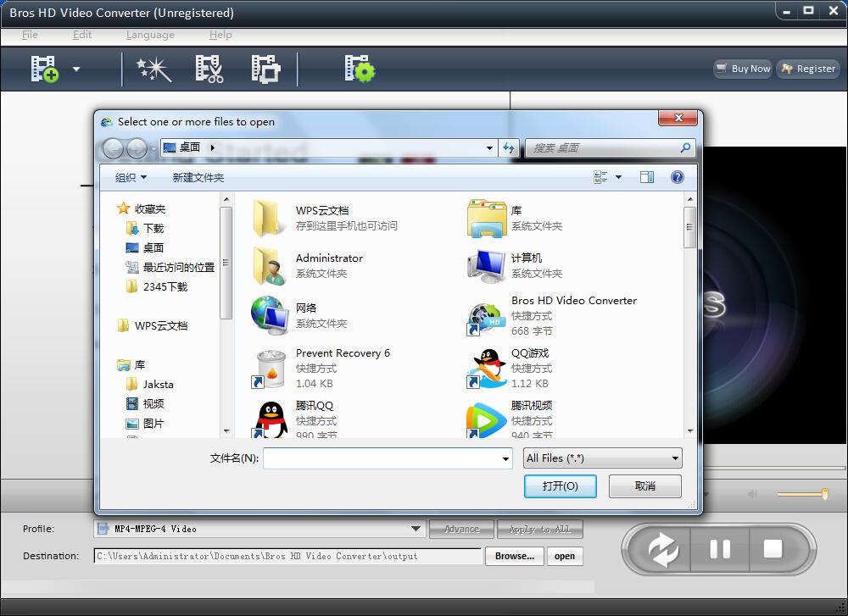Screen dimensions: 848x616
Task: Click the Destination path field
Action: [x=287, y=556]
